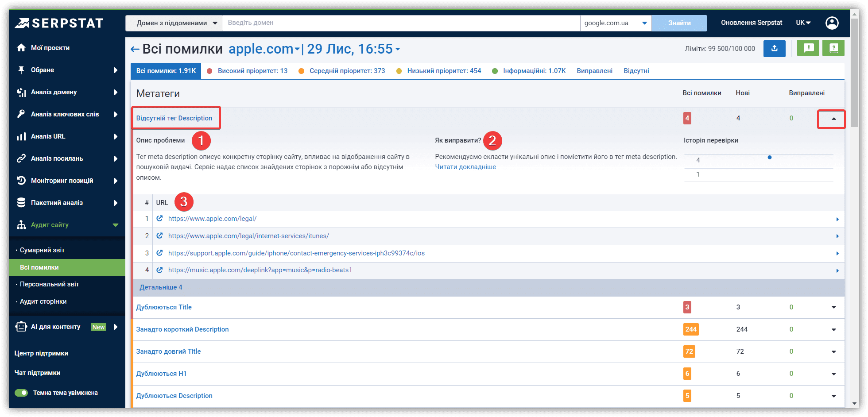Viewport: 868px width, 417px height.
Task: Open external link icon for support.apple.com URL
Action: 159,253
